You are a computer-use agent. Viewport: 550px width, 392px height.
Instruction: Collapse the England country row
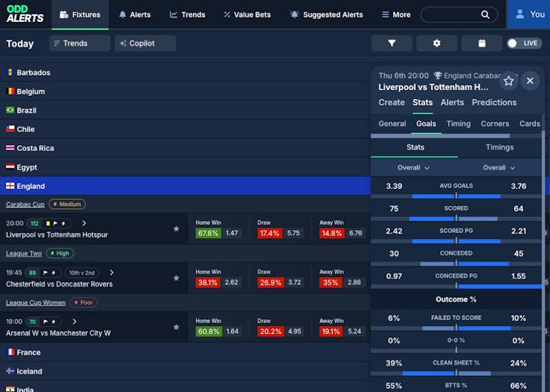(186, 185)
